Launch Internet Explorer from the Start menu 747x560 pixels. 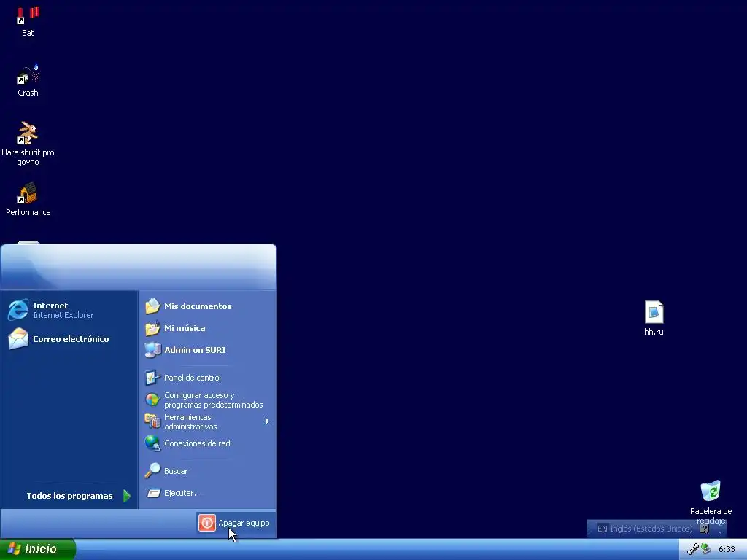[69, 310]
